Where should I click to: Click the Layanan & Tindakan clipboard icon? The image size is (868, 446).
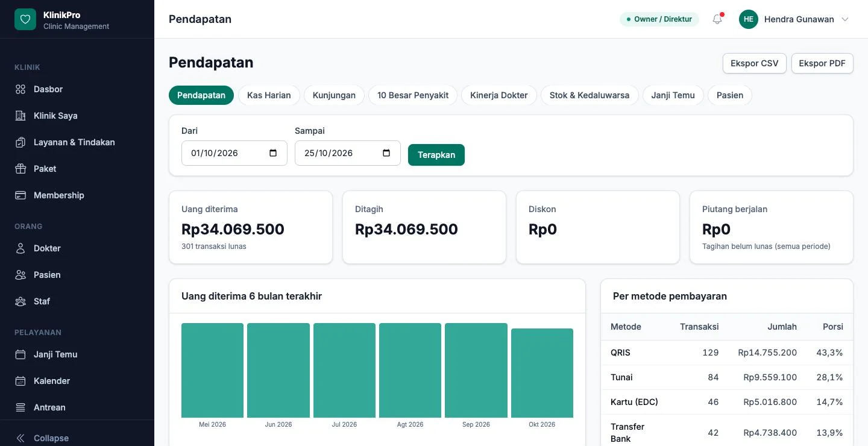pyautogui.click(x=20, y=142)
